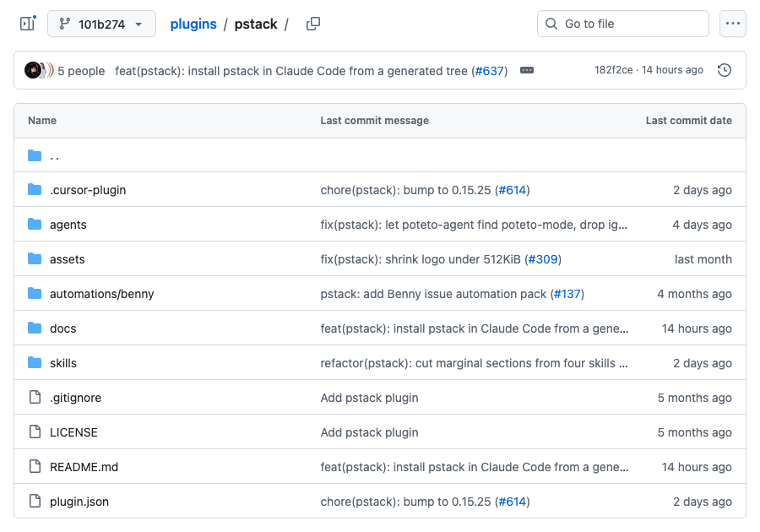Click the folder icon beside .cursor-plugin
The width and height of the screenshot is (760, 532).
coord(35,189)
